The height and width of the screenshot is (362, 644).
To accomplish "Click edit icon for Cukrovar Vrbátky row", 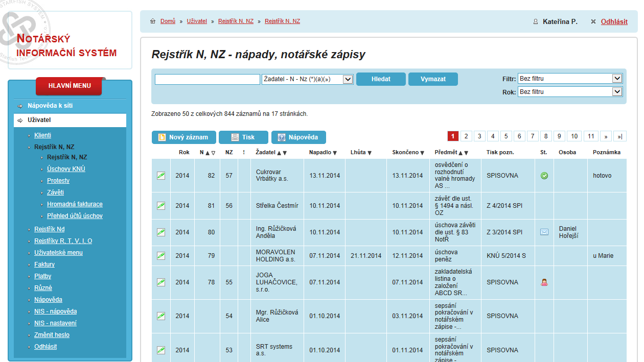I will pos(161,176).
